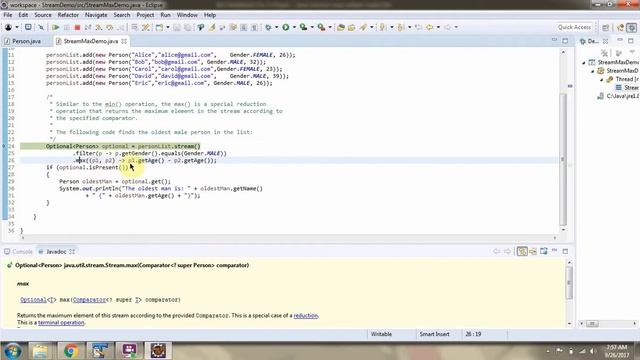Click the Step Over debug icon
The image size is (640, 360).
[x=109, y=27]
